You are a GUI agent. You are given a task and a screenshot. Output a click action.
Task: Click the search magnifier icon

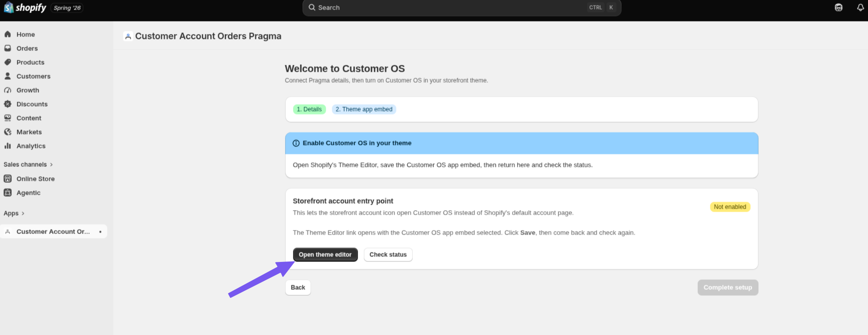(x=312, y=8)
